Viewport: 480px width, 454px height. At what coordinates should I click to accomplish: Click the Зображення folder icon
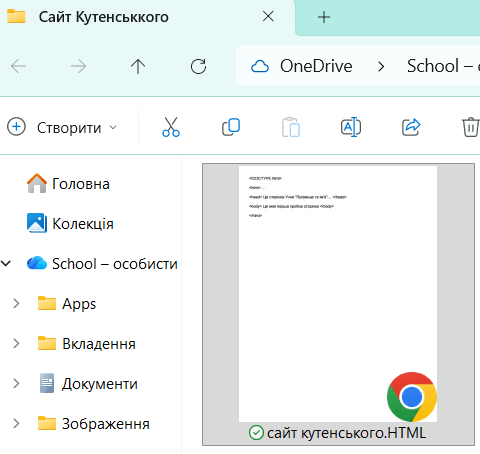click(47, 423)
